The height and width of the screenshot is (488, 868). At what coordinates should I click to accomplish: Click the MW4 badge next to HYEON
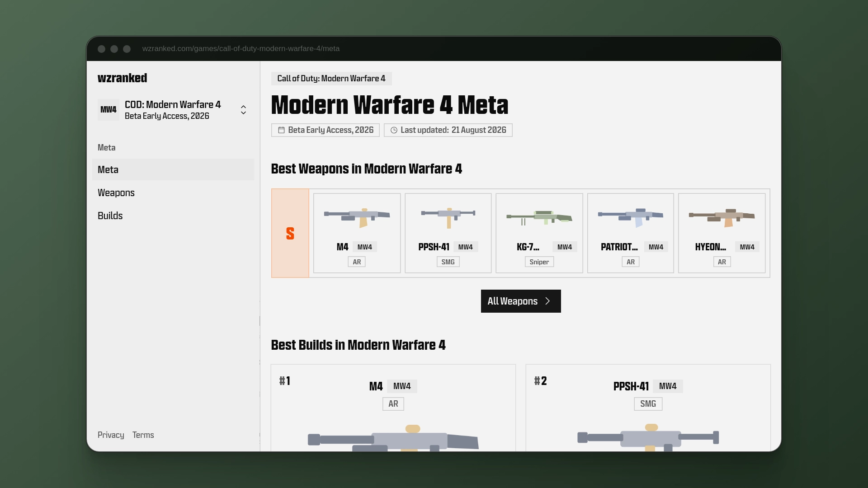tap(747, 247)
